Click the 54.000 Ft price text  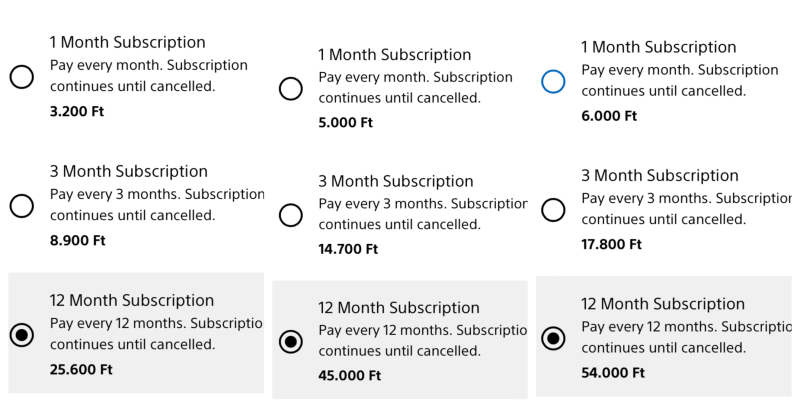click(613, 372)
